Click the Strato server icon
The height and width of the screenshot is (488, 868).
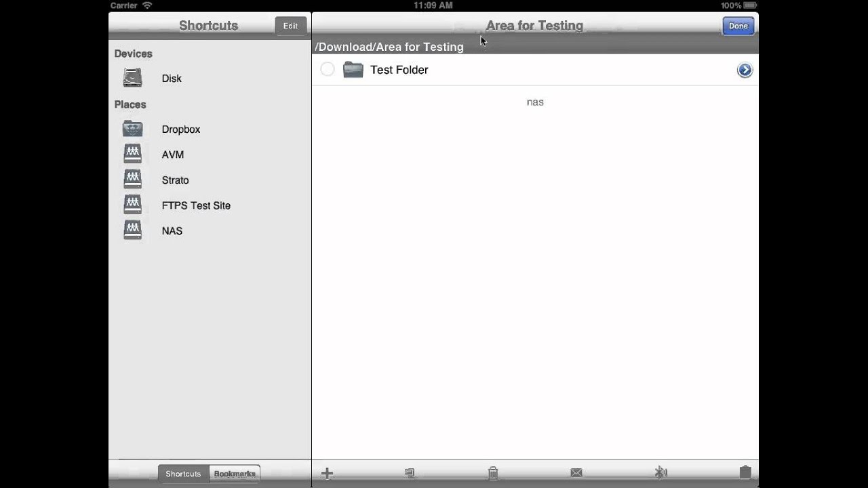133,180
